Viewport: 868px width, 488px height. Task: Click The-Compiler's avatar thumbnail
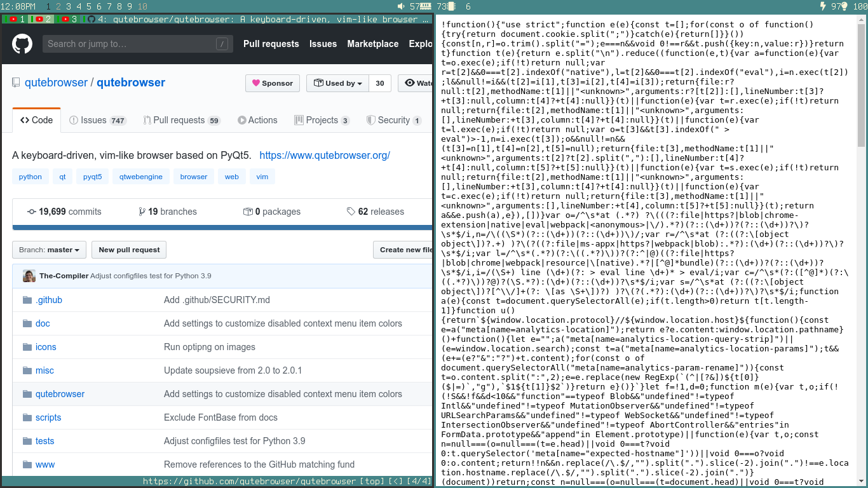point(29,276)
